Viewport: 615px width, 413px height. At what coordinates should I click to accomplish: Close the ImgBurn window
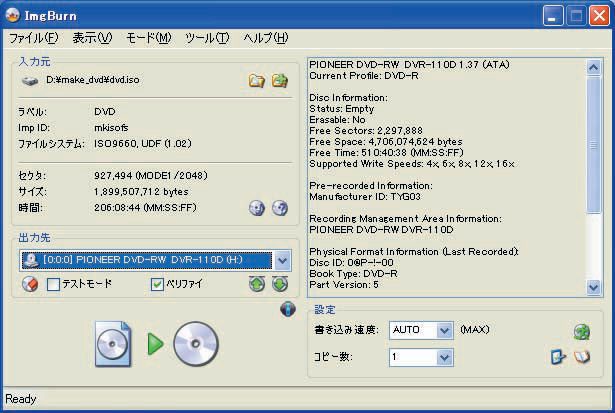(600, 16)
